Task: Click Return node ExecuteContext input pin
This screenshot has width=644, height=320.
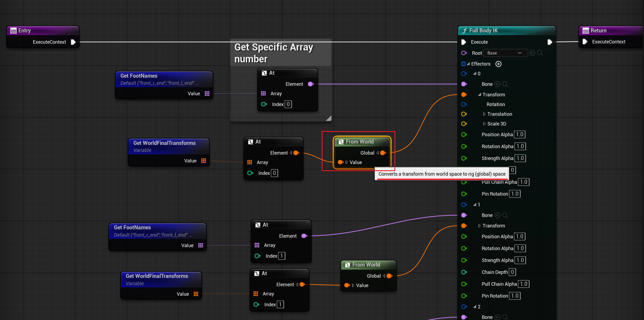Action: 585,42
